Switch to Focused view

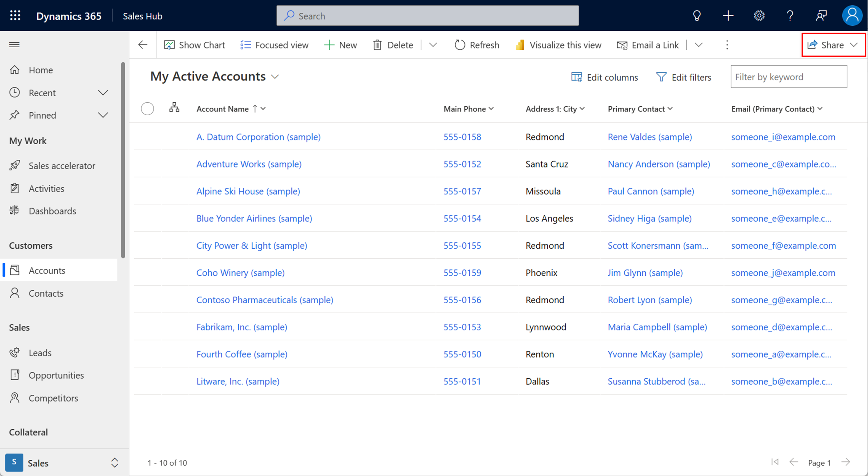tap(274, 45)
